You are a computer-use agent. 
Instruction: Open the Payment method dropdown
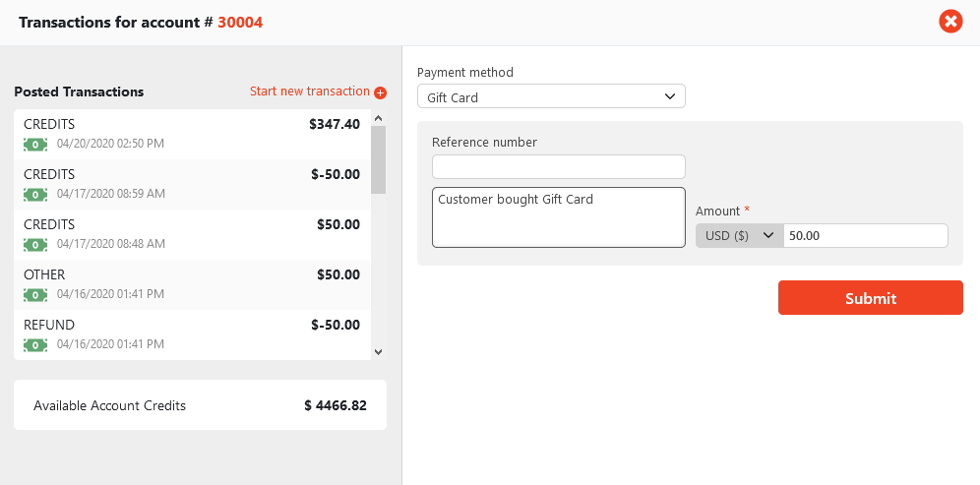point(551,96)
